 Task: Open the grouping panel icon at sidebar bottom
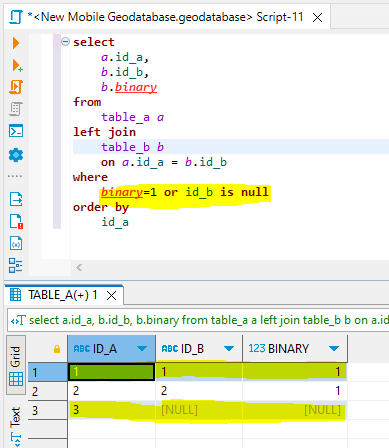[16, 266]
